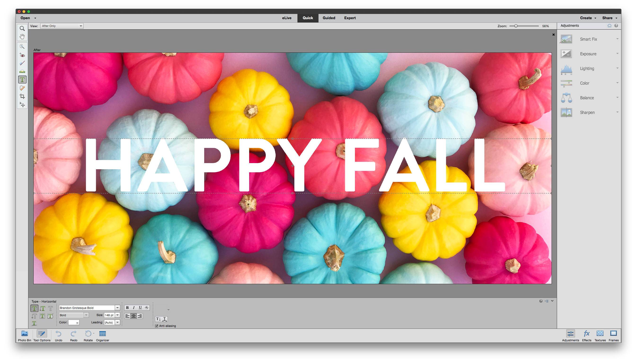This screenshot has height=364, width=637.
Task: Center align the text
Action: coord(134,316)
